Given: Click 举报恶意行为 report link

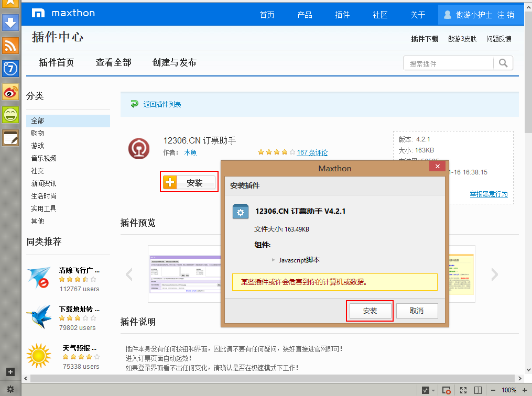Looking at the screenshot, I should point(488,194).
